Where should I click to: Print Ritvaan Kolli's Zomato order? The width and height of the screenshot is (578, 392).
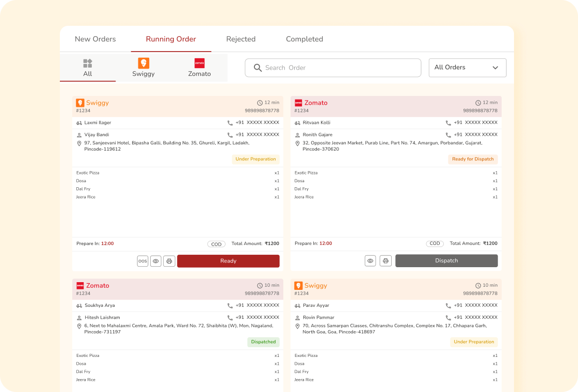[x=386, y=261]
